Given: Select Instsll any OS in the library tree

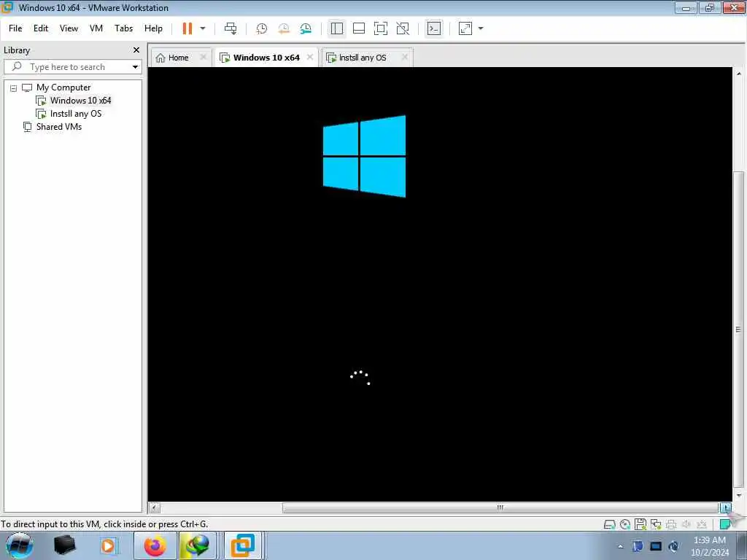Looking at the screenshot, I should pyautogui.click(x=76, y=114).
